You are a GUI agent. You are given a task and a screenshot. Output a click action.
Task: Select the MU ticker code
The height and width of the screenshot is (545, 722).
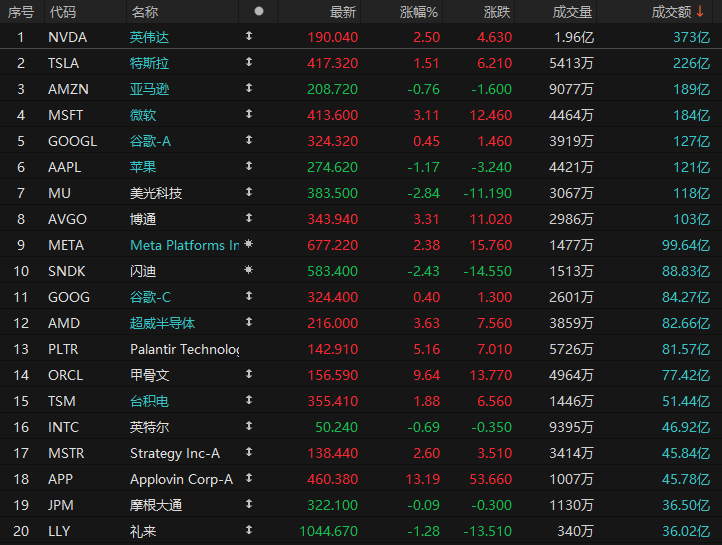click(x=59, y=193)
